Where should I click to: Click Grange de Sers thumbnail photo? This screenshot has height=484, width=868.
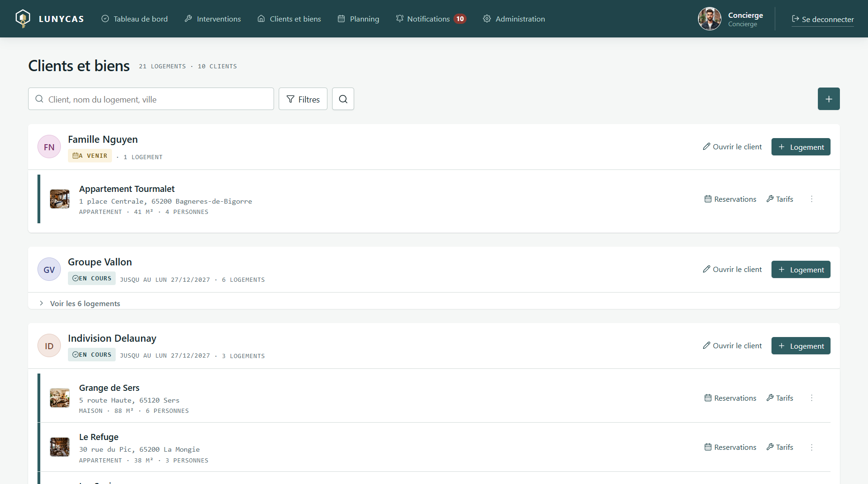point(59,398)
